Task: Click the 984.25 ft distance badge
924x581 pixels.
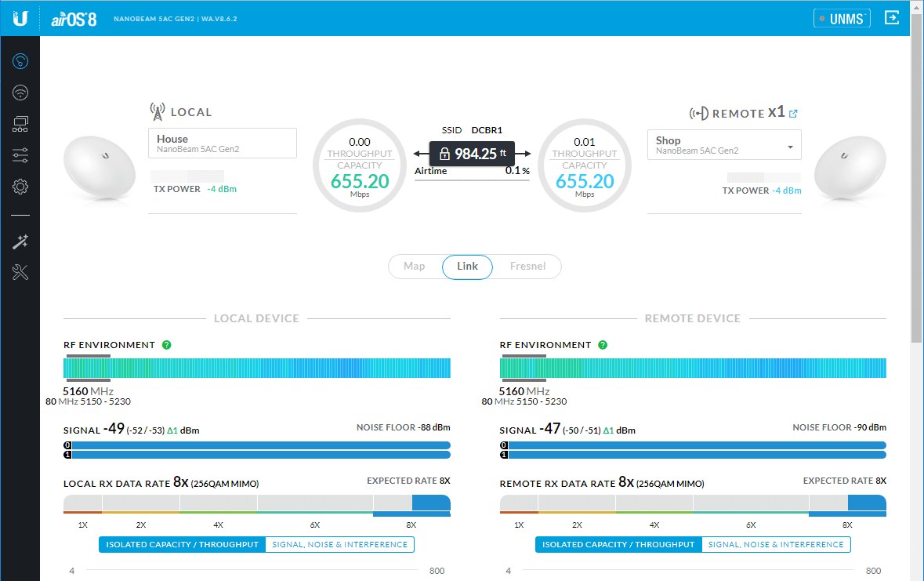Action: click(x=472, y=154)
